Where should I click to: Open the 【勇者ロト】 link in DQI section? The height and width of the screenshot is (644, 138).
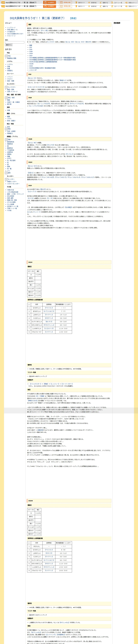[63, 80]
